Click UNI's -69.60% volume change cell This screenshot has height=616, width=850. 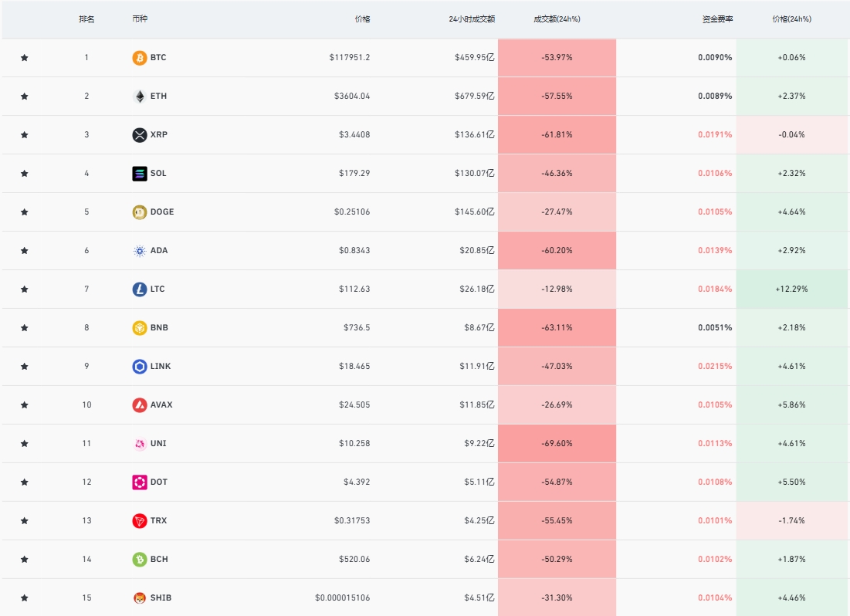tap(557, 444)
